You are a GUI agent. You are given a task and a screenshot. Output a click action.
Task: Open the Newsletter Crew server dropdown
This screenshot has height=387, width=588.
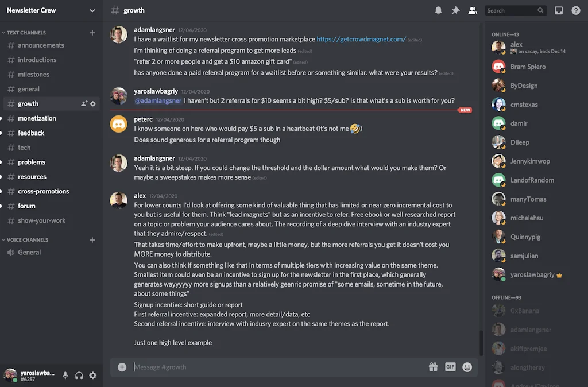pyautogui.click(x=51, y=10)
